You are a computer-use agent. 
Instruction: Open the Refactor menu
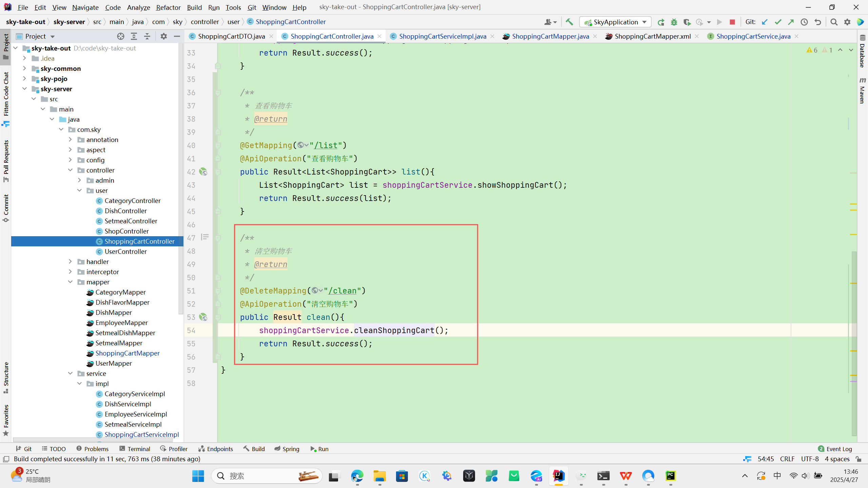(168, 7)
